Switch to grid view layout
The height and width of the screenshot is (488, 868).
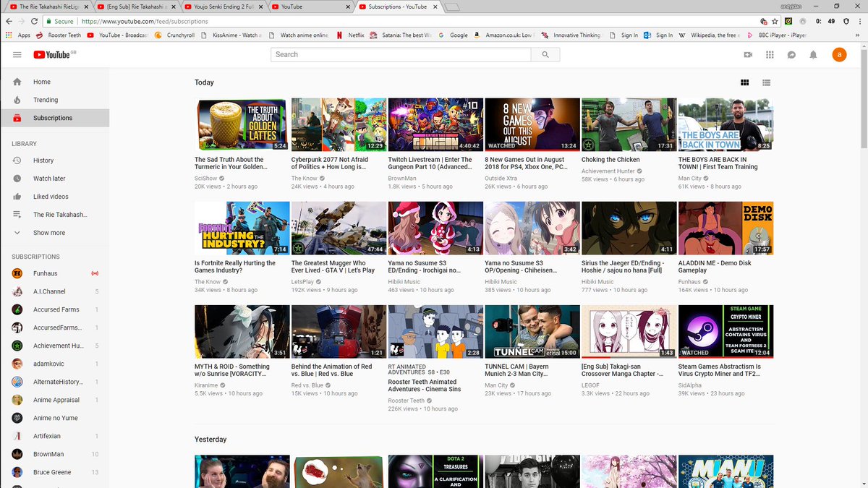[745, 82]
